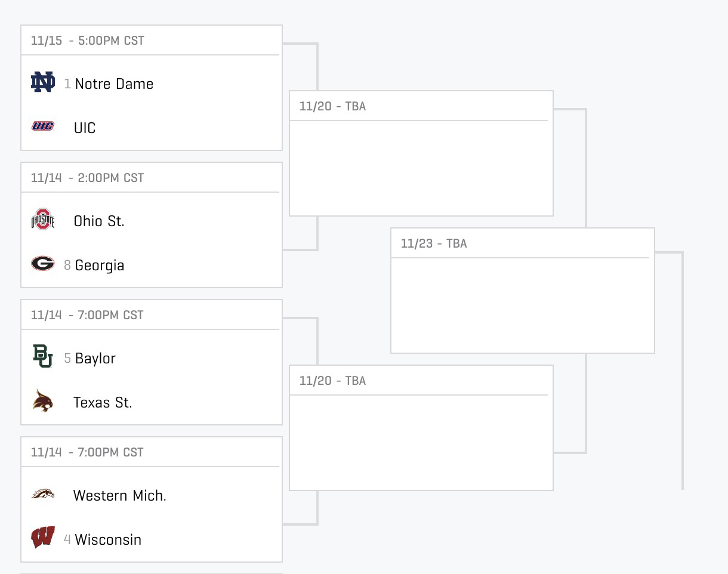
Task: Click the Baylor BU logo
Action: click(x=43, y=357)
